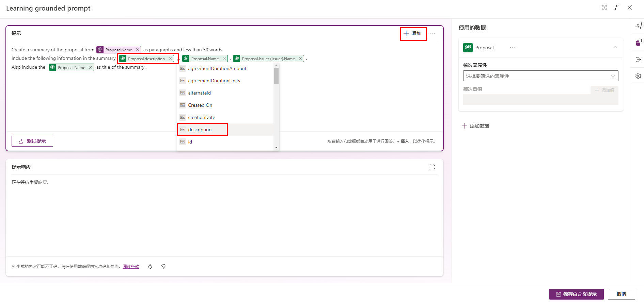
Task: Open the settings gear in right rail
Action: pyautogui.click(x=638, y=76)
